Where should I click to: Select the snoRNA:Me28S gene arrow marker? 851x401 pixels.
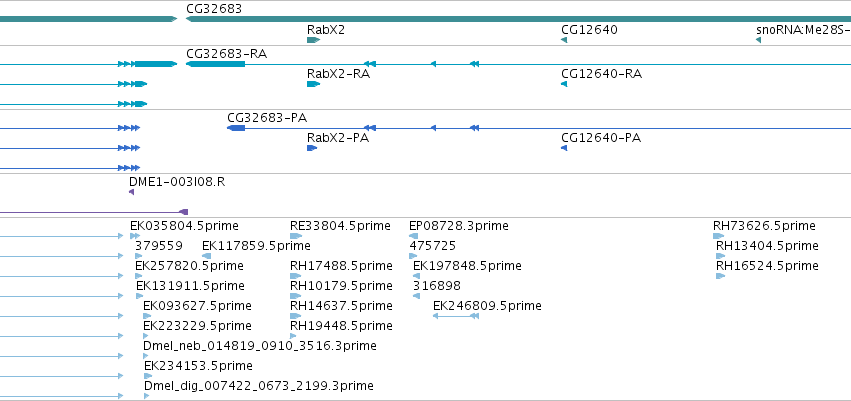click(x=758, y=40)
